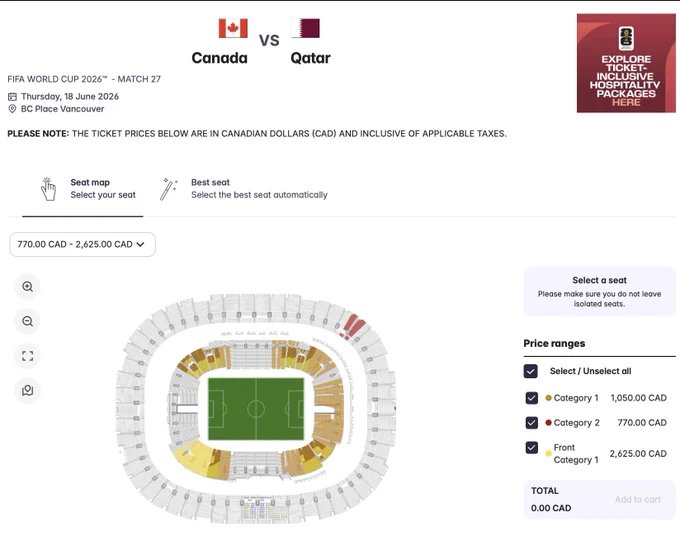Viewport: 680px width, 536px height.
Task: Switch to the Best seat tab
Action: click(x=244, y=189)
